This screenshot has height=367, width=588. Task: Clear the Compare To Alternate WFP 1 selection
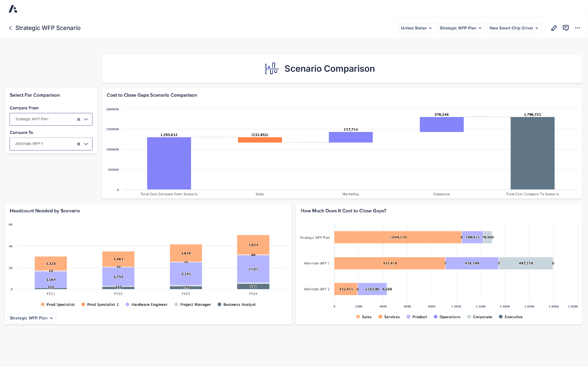pos(79,144)
